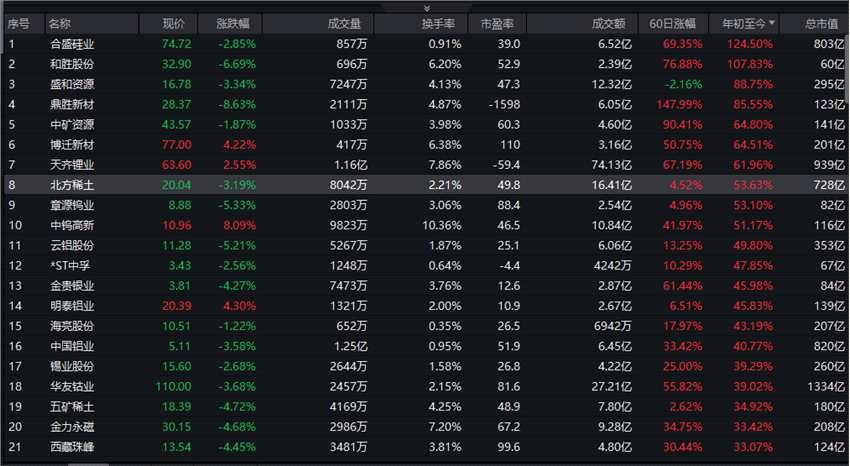Select stock row 博迁新材

click(424, 145)
